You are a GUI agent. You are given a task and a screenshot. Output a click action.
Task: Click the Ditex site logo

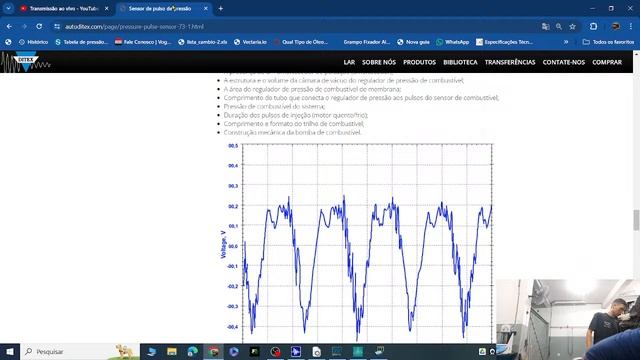25,62
